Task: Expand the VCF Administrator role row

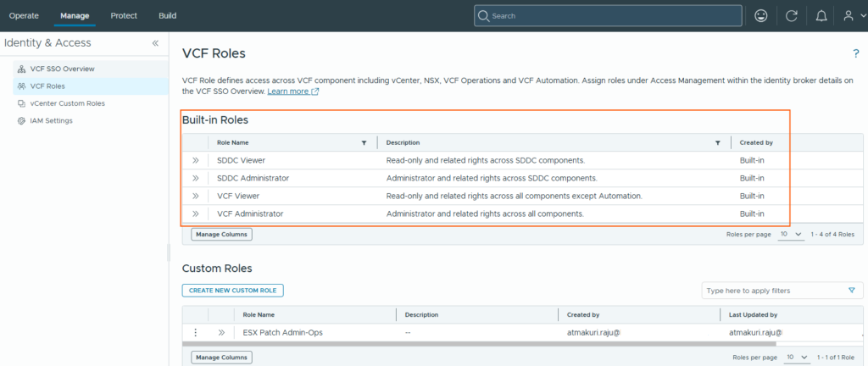Action: (x=196, y=213)
